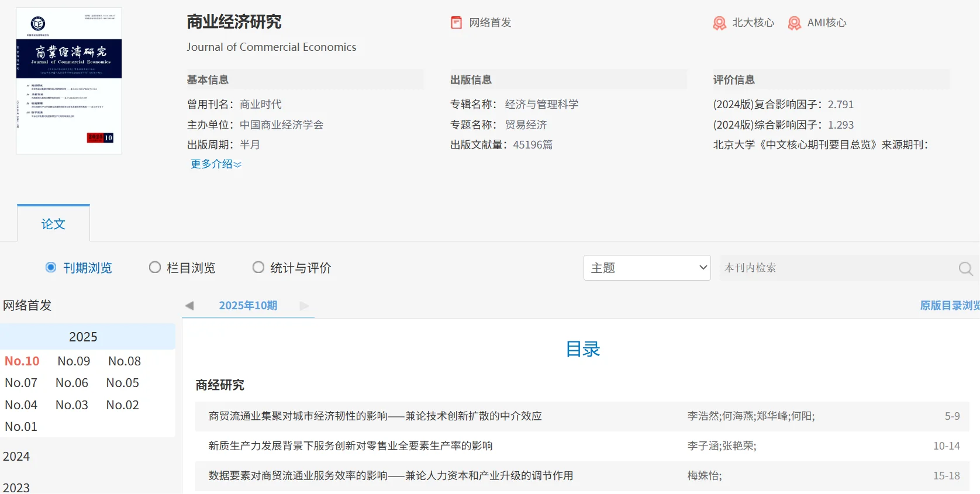The height and width of the screenshot is (494, 980).
Task: Open article 数据要素对商贸流通业服务效率的影响
Action: click(x=391, y=476)
